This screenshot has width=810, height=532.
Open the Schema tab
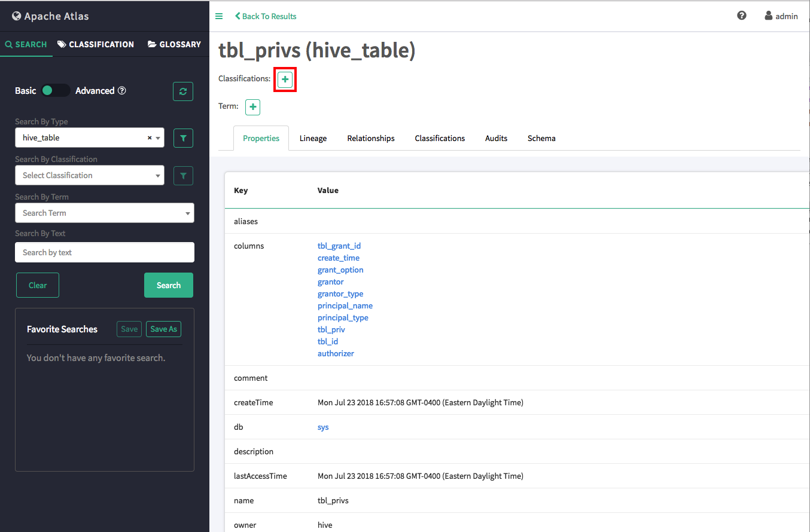click(541, 138)
